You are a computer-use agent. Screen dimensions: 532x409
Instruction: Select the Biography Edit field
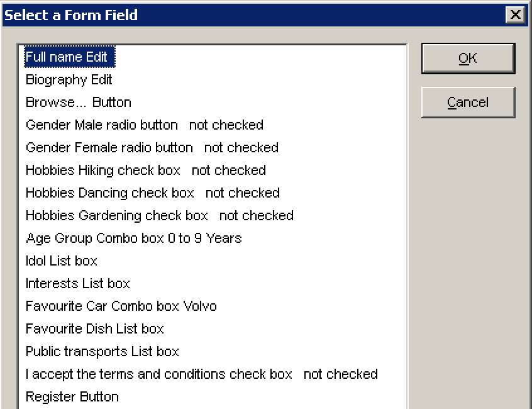69,79
